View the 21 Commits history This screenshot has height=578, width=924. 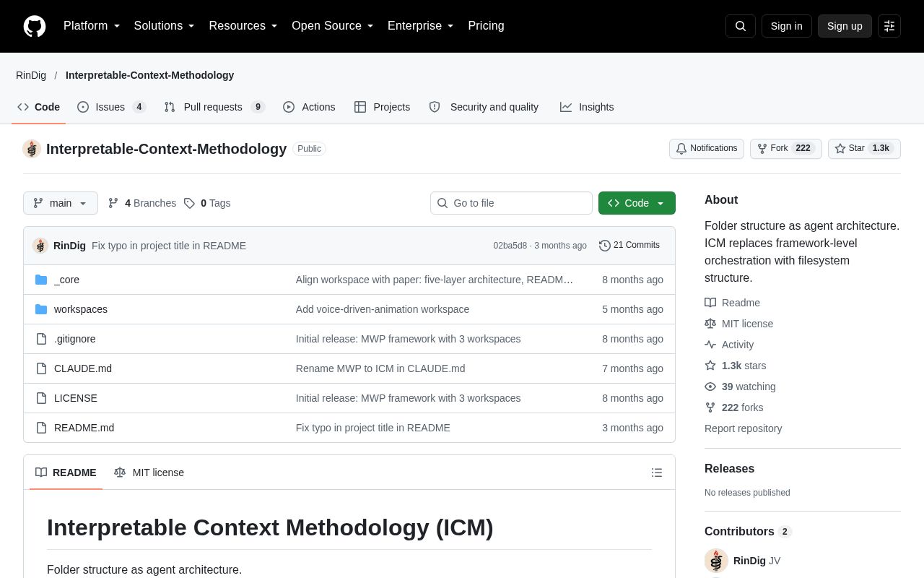pos(629,246)
